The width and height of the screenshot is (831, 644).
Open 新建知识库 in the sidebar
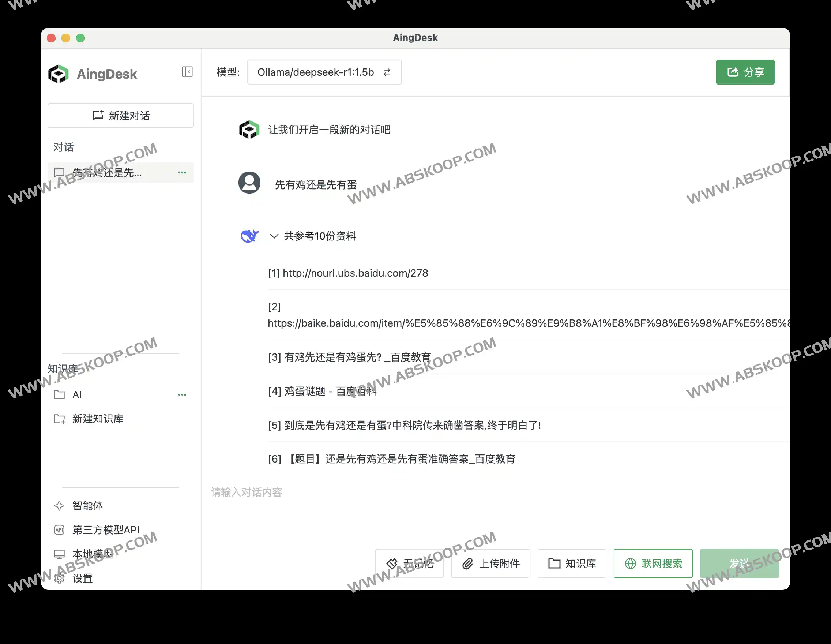[98, 419]
